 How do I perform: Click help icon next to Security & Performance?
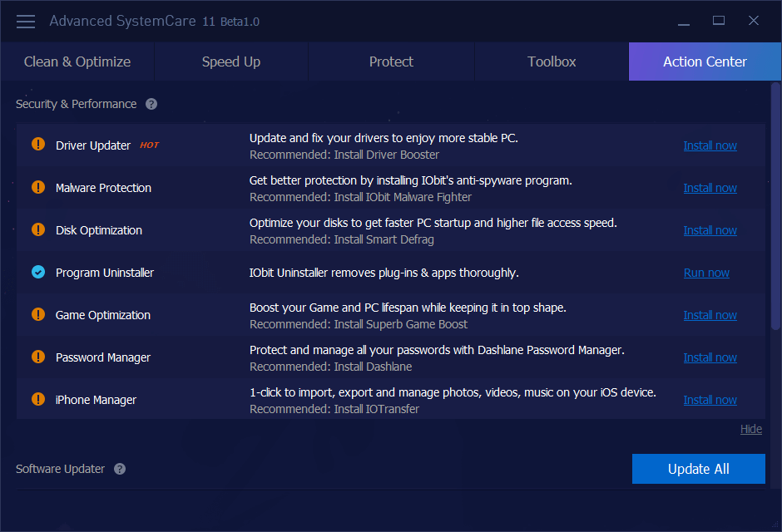click(x=151, y=104)
